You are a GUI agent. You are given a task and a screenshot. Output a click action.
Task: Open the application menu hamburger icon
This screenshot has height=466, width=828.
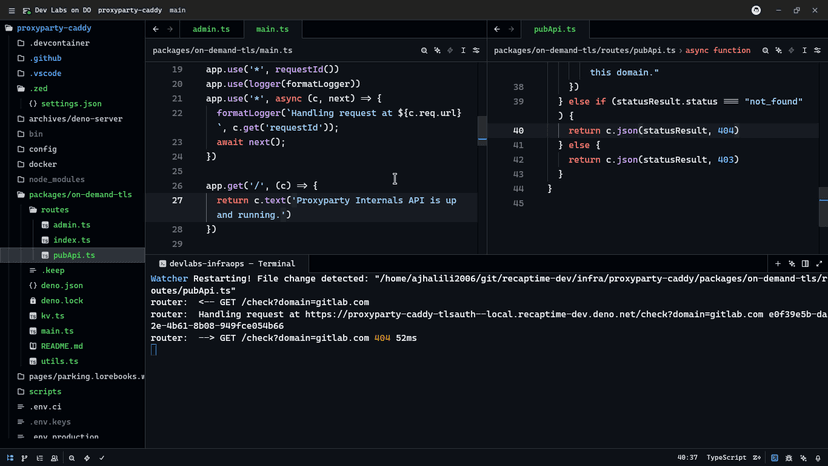(x=11, y=10)
